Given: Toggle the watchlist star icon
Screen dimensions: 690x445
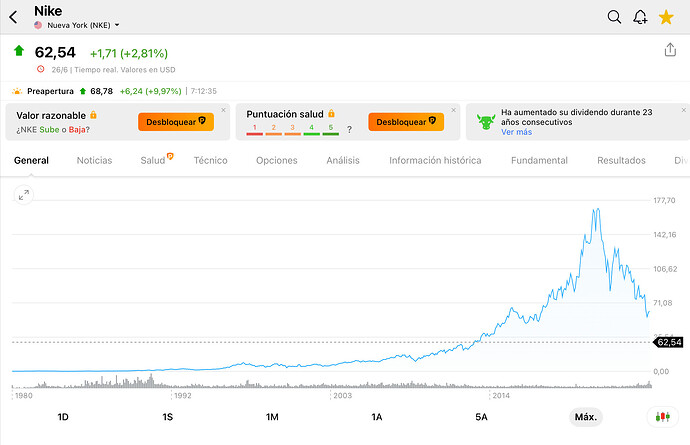Looking at the screenshot, I should click(666, 17).
